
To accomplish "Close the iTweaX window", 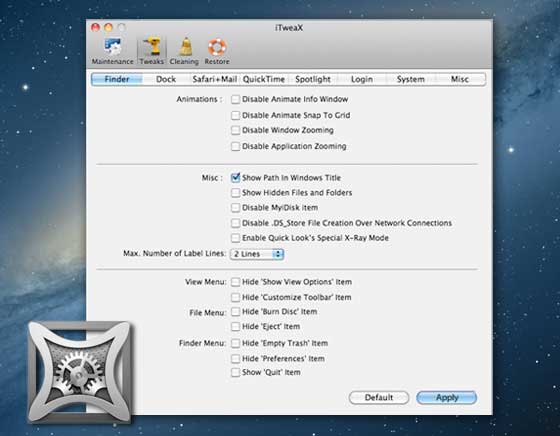I will click(95, 27).
